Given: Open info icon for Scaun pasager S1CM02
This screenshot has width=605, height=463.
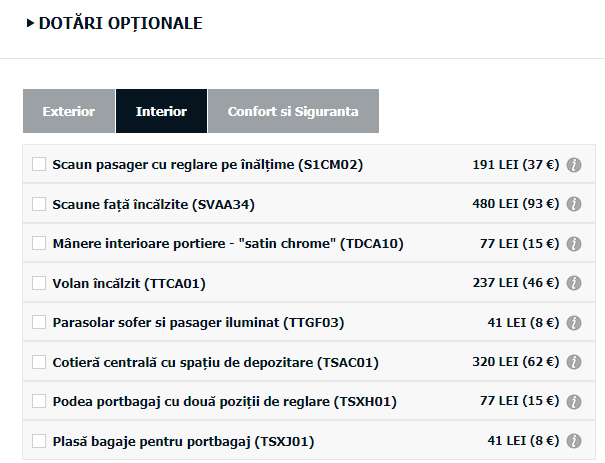Looking at the screenshot, I should coord(574,165).
